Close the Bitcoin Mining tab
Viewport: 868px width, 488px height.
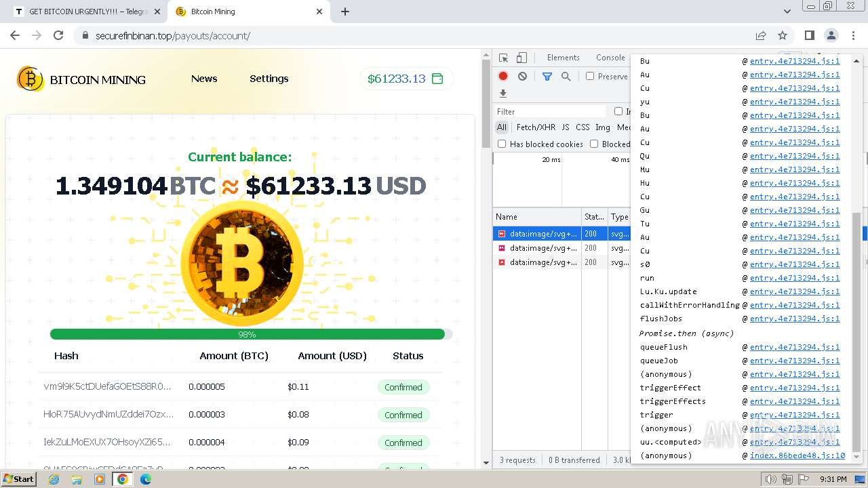pyautogui.click(x=319, y=12)
